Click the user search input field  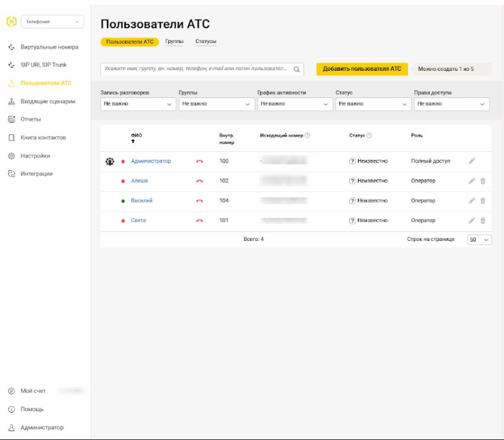point(196,69)
